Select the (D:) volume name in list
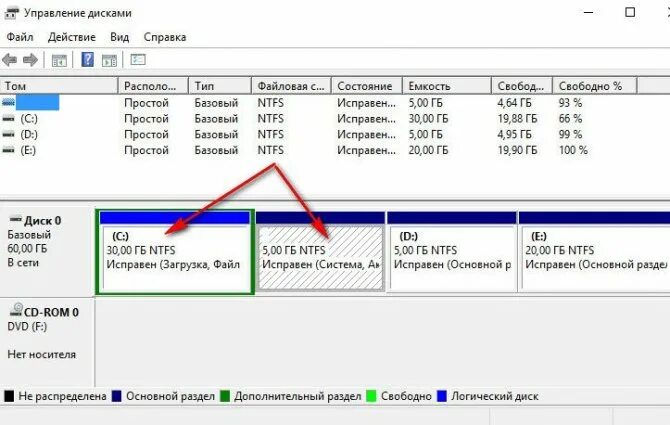Screen dimensions: 670x425 29,135
